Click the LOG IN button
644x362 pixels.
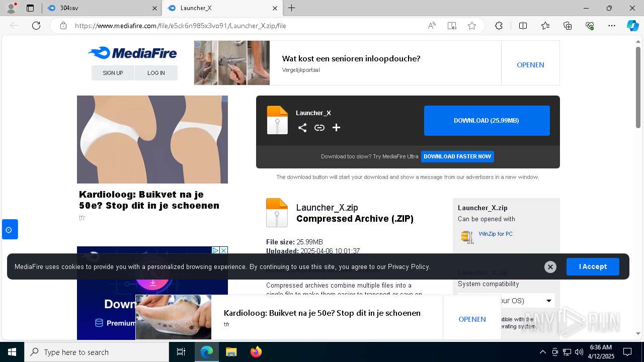156,73
